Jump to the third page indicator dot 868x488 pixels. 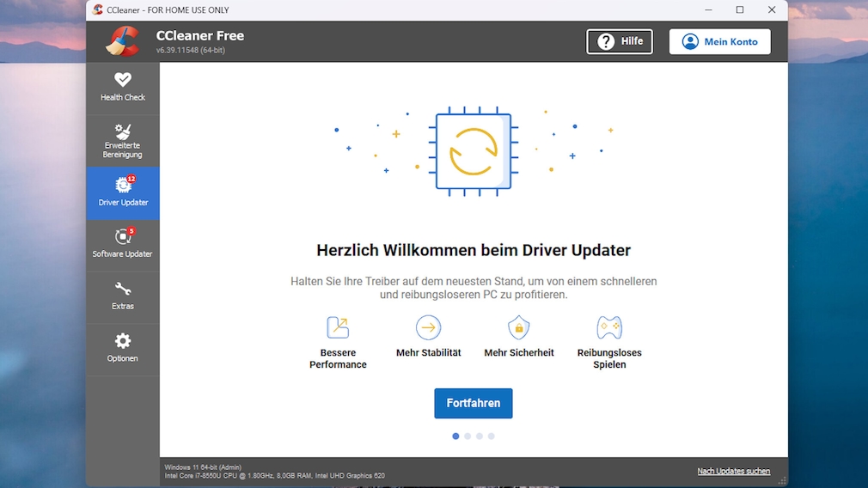480,436
